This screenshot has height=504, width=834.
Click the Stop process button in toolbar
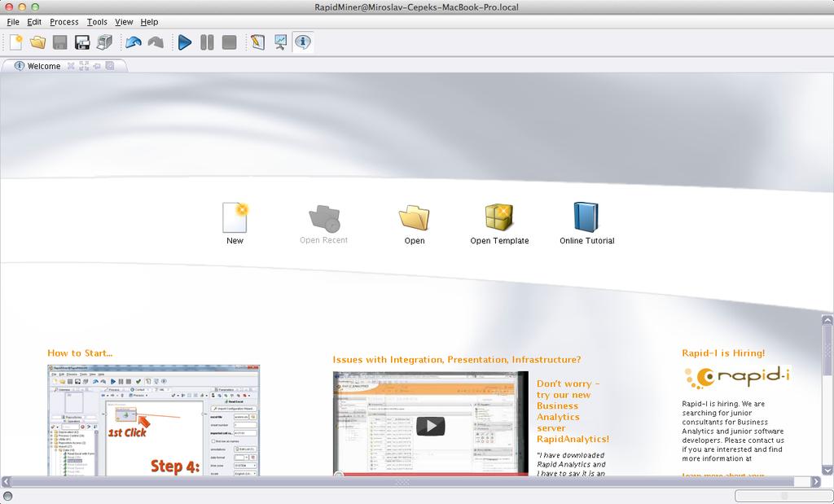[229, 42]
